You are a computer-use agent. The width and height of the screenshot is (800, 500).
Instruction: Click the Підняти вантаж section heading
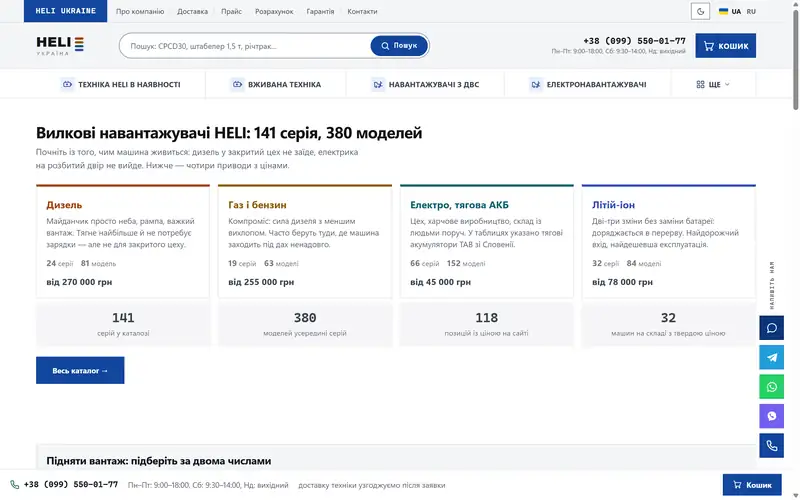pos(159,461)
